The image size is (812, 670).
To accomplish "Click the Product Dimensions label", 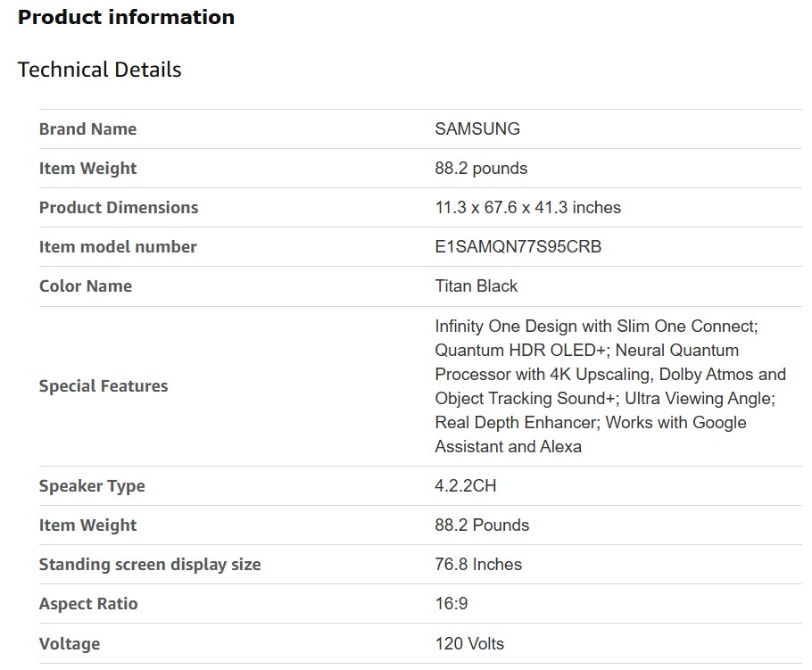I will 119,207.
